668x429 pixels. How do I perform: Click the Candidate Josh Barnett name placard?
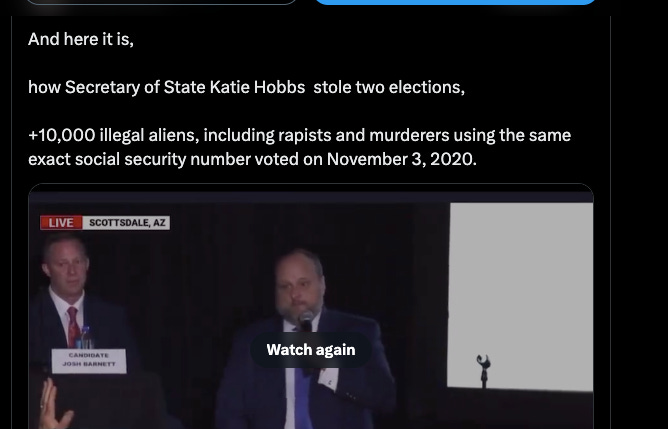(89, 361)
